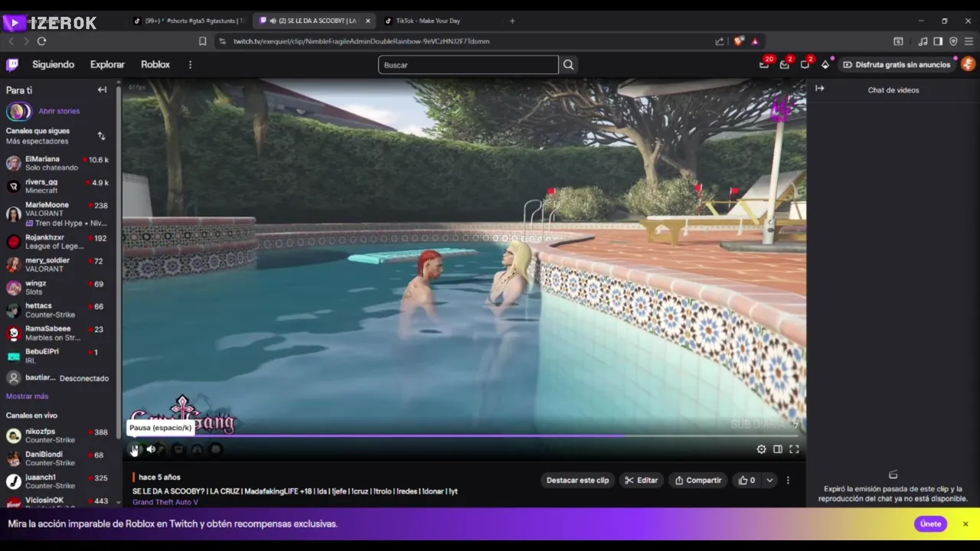Image resolution: width=980 pixels, height=551 pixels.
Task: Click the Disfruta gratis sin anuncios button
Action: pos(896,64)
